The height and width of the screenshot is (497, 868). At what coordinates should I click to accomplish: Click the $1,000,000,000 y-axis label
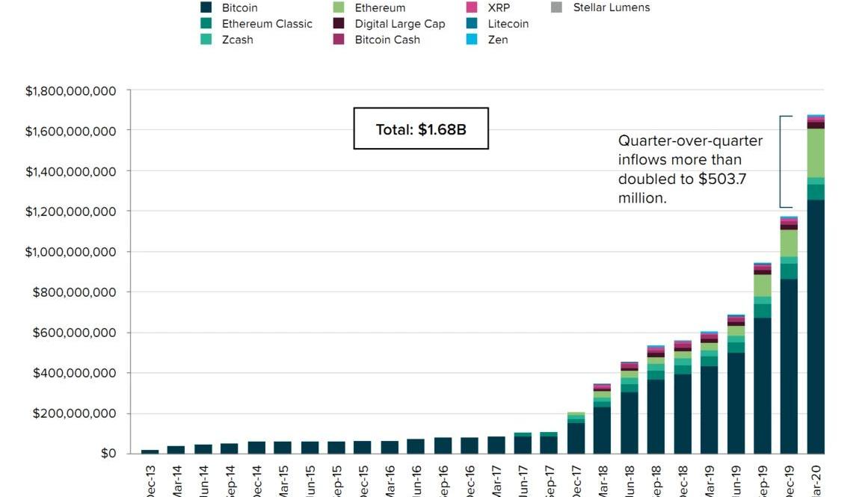coord(70,252)
